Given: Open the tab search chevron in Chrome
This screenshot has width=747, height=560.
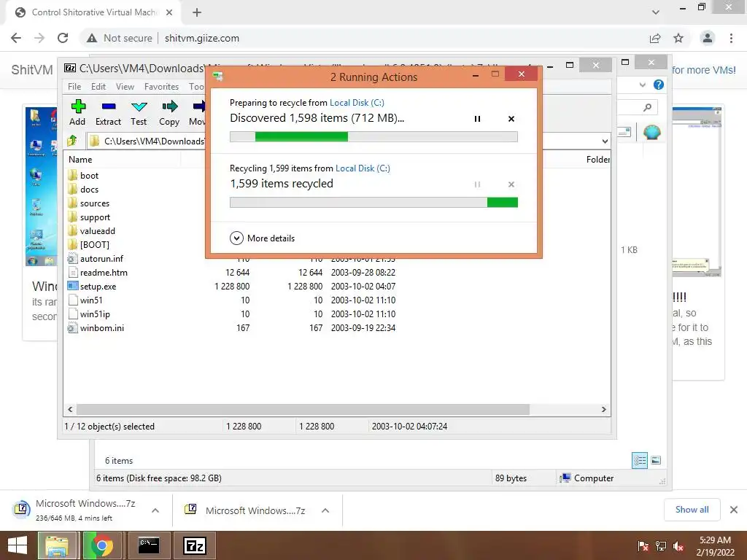Looking at the screenshot, I should click(656, 12).
